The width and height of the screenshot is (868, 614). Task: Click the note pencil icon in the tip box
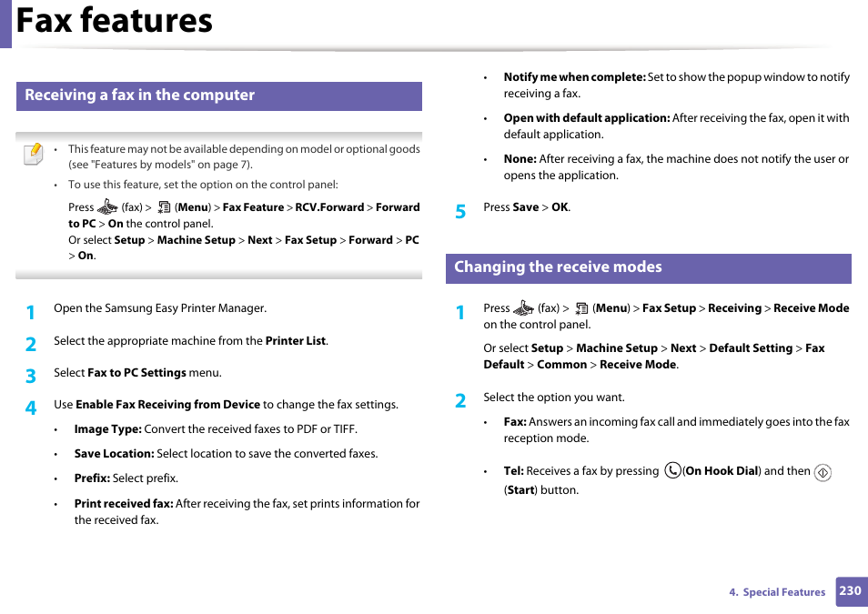pyautogui.click(x=34, y=154)
